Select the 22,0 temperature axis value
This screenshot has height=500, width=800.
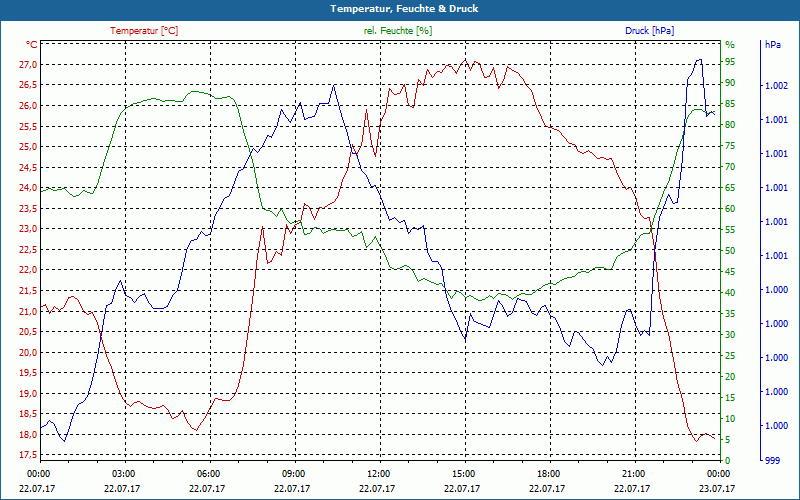[x=29, y=270]
